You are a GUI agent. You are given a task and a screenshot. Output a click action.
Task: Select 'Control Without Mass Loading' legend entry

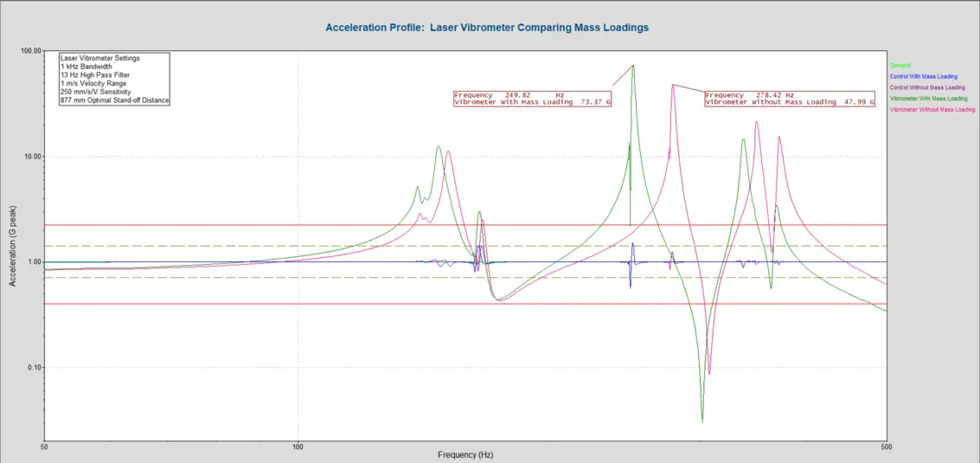pyautogui.click(x=929, y=87)
